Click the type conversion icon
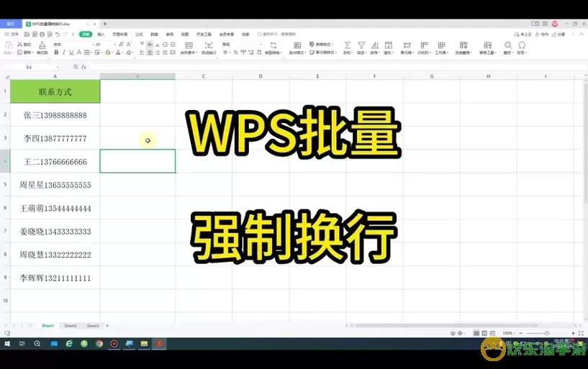This screenshot has width=588, height=369. coord(273,45)
